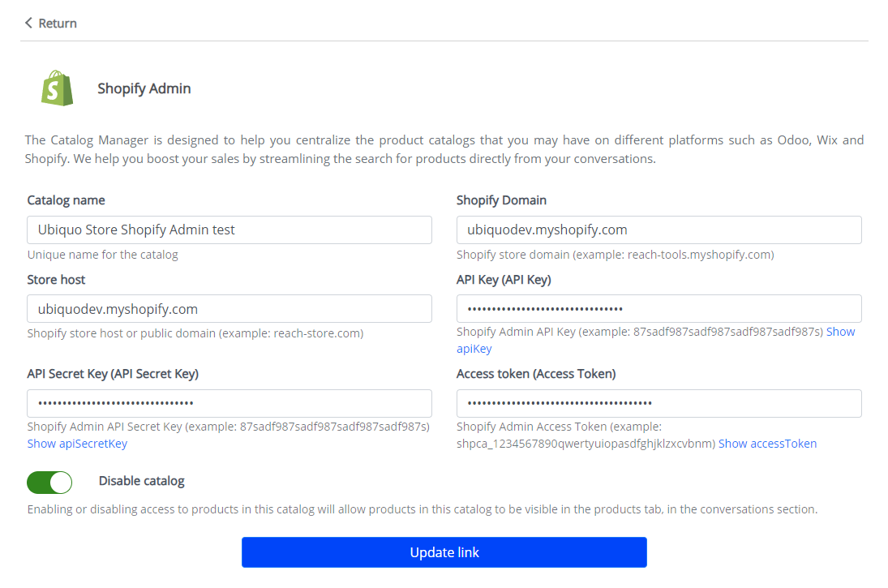Click the Catalog Manager description paragraph
This screenshot has width=888, height=588.
444,149
